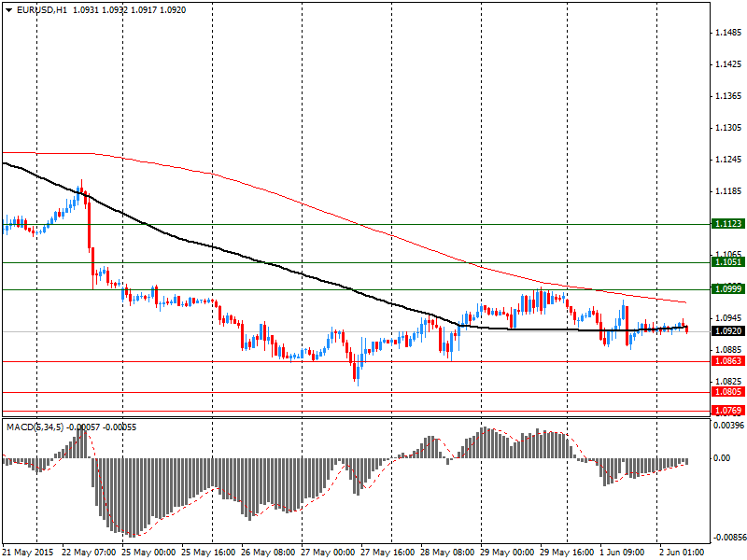Image resolution: width=747 pixels, height=560 pixels.
Task: Click the MACD(5,34,5) indicator label
Action: (35, 427)
